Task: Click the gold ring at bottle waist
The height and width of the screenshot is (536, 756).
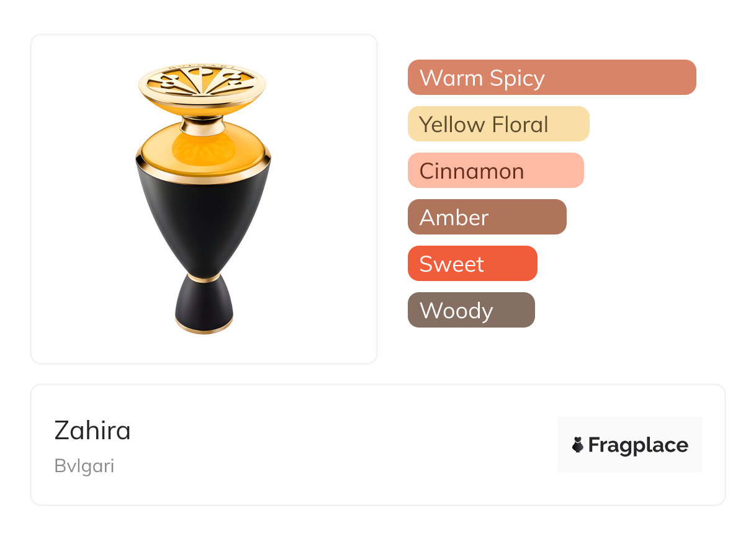Action: (x=204, y=277)
